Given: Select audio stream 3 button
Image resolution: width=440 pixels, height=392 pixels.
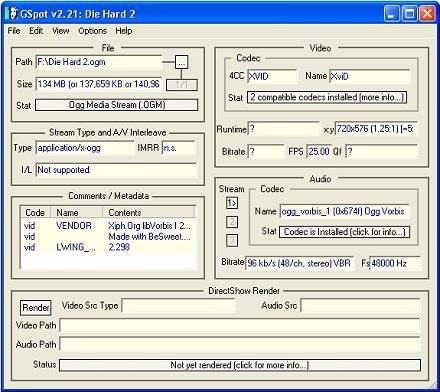Looking at the screenshot, I should 232,240.
